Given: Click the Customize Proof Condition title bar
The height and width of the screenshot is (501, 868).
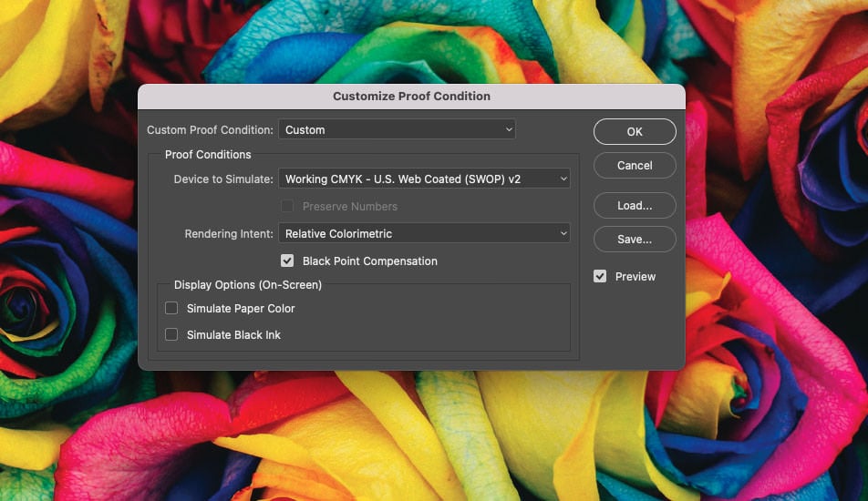Looking at the screenshot, I should [411, 97].
